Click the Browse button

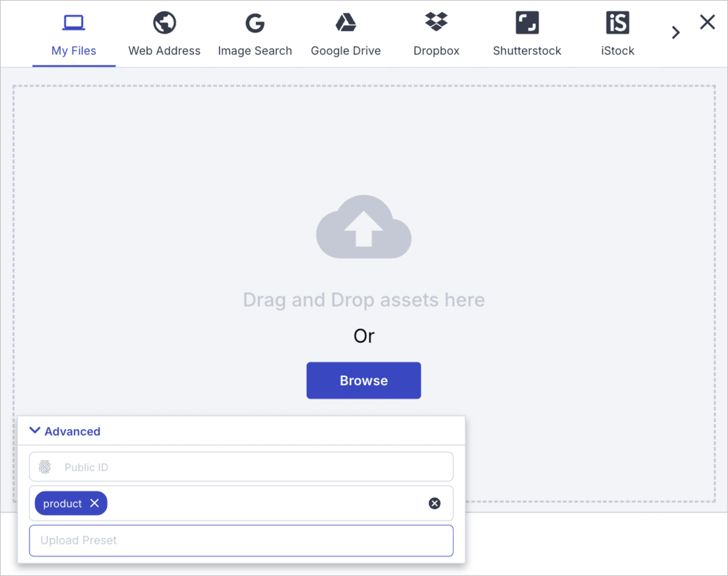click(x=363, y=381)
